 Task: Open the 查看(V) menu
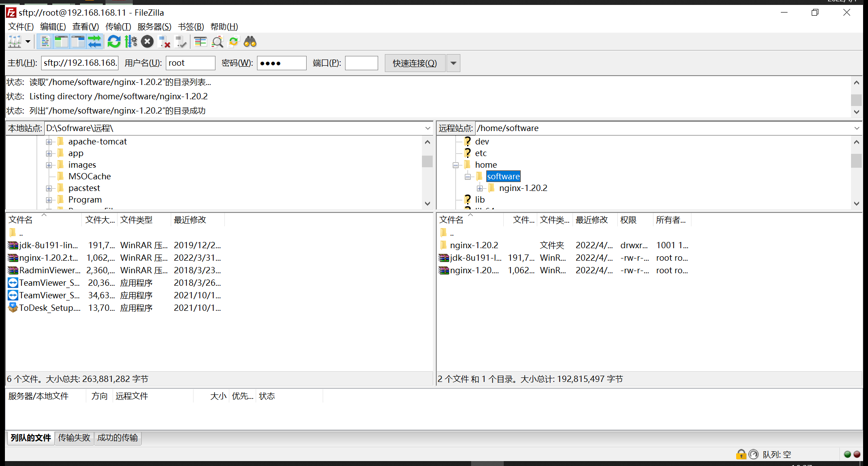(85, 27)
